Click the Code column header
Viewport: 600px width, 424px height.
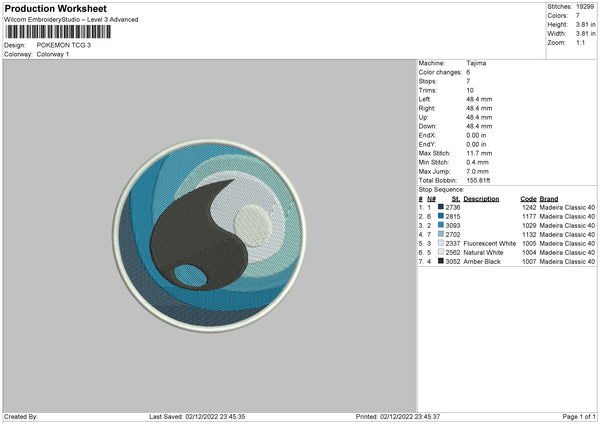pos(528,199)
